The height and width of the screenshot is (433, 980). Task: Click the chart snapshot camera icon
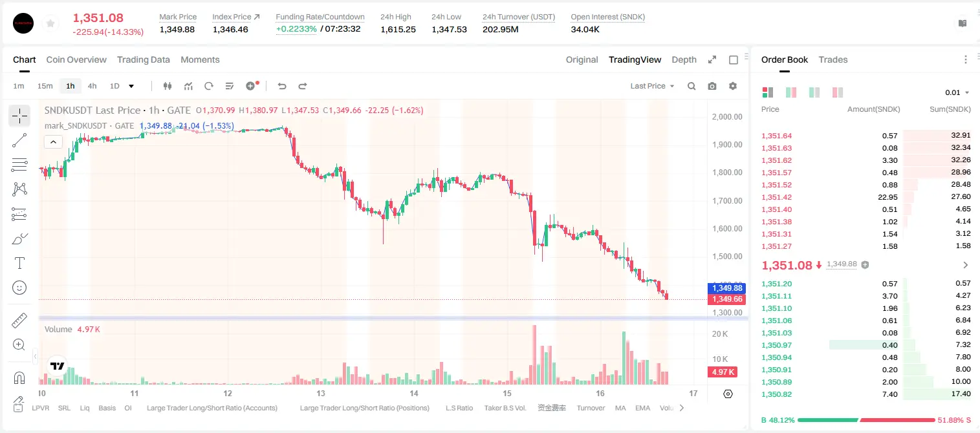tap(712, 86)
